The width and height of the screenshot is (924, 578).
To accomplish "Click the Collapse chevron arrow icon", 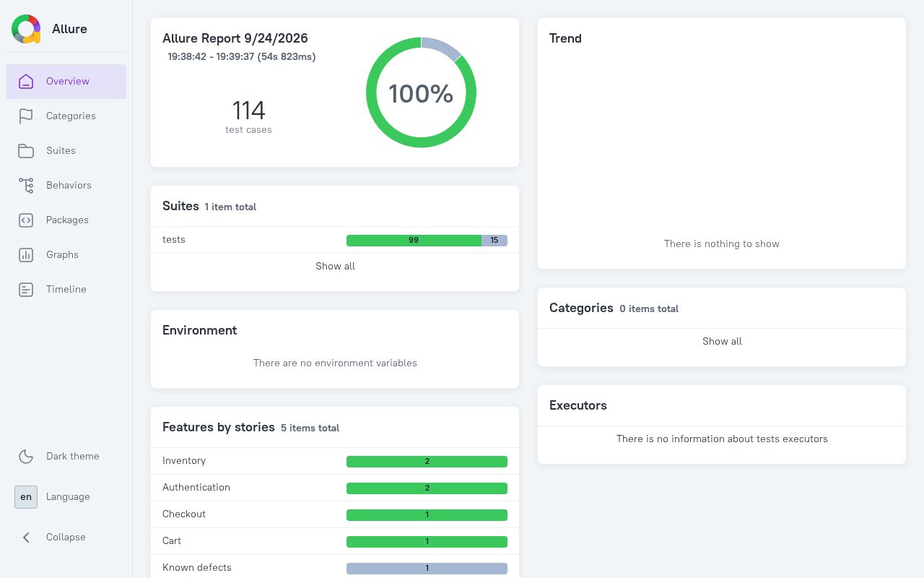I will pyautogui.click(x=26, y=538).
